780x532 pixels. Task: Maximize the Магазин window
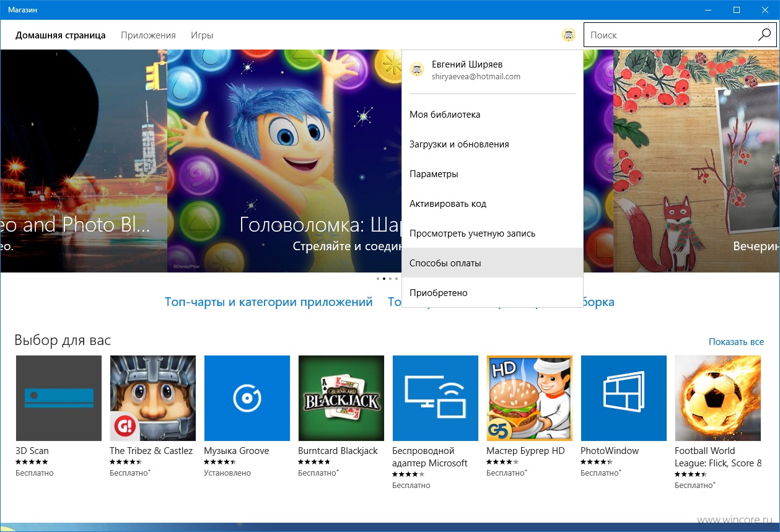pos(737,10)
